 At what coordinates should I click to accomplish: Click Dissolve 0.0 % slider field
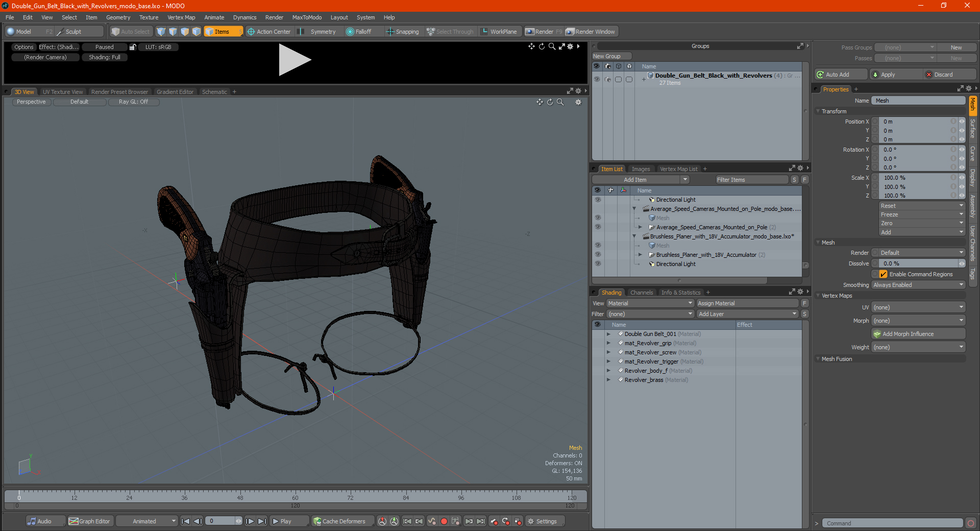tap(919, 263)
